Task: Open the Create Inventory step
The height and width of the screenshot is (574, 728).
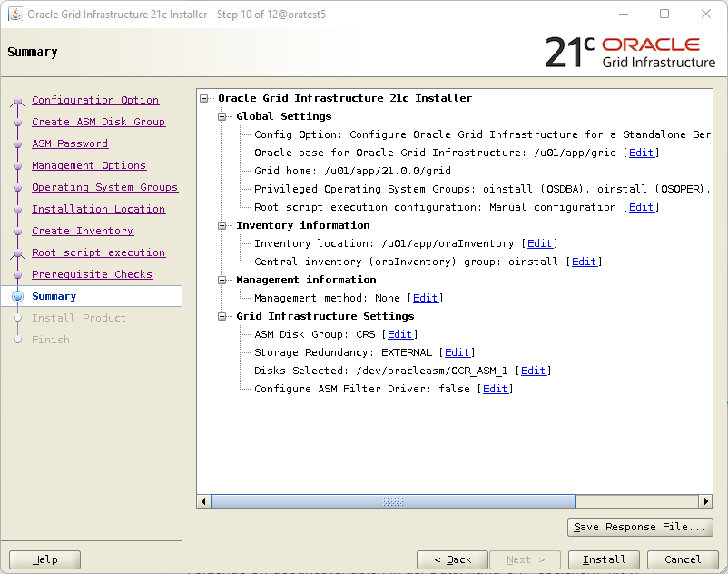Action: tap(83, 231)
